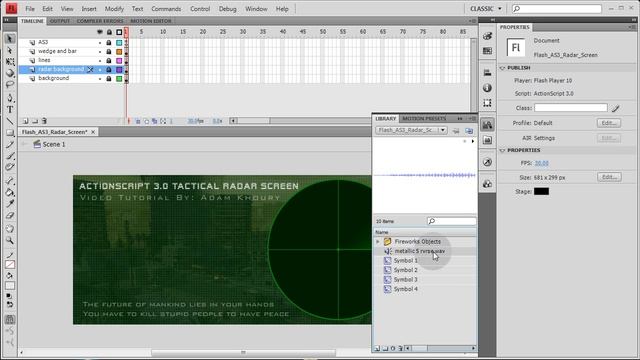Screen dimensions: 640x360
Task: Open the Transform panel icon in dock
Action: tap(487, 103)
